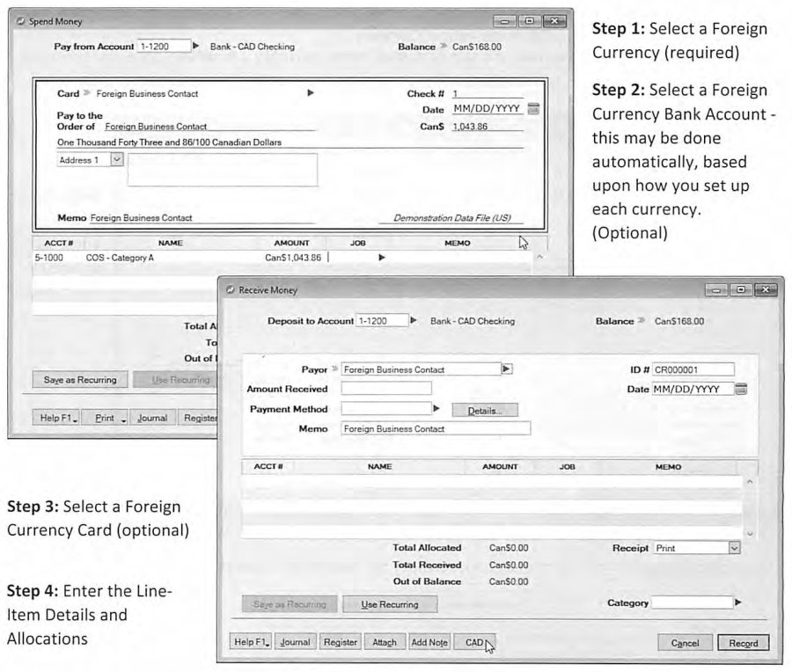The image size is (792, 672).
Task: Click job selector arrow in COS - Category A row
Action: pos(382,258)
